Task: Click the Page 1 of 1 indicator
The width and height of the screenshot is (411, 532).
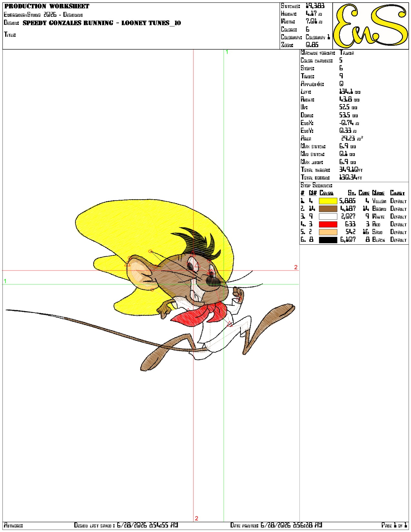Action: pyautogui.click(x=394, y=525)
